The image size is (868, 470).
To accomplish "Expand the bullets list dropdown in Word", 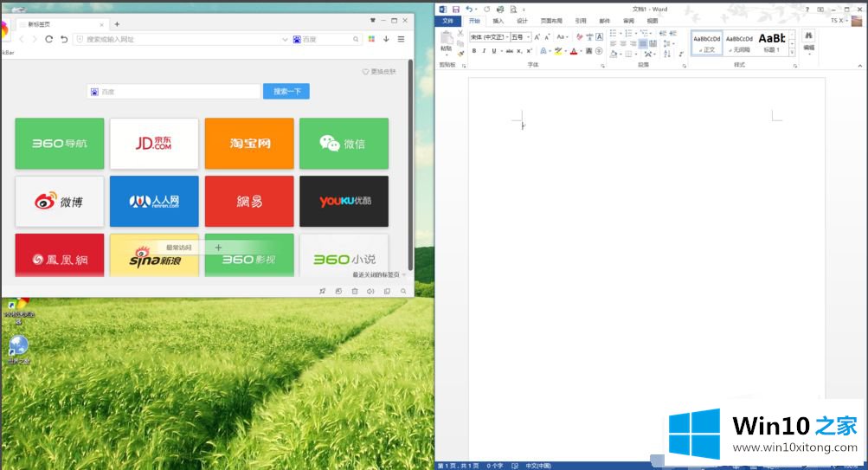I will click(x=620, y=34).
